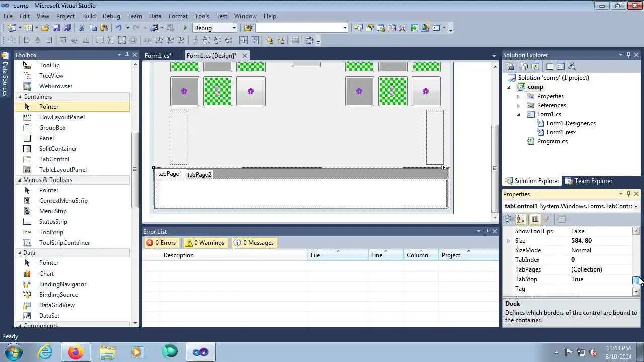
Task: Toggle the 0 Errors filter
Action: pos(161,243)
